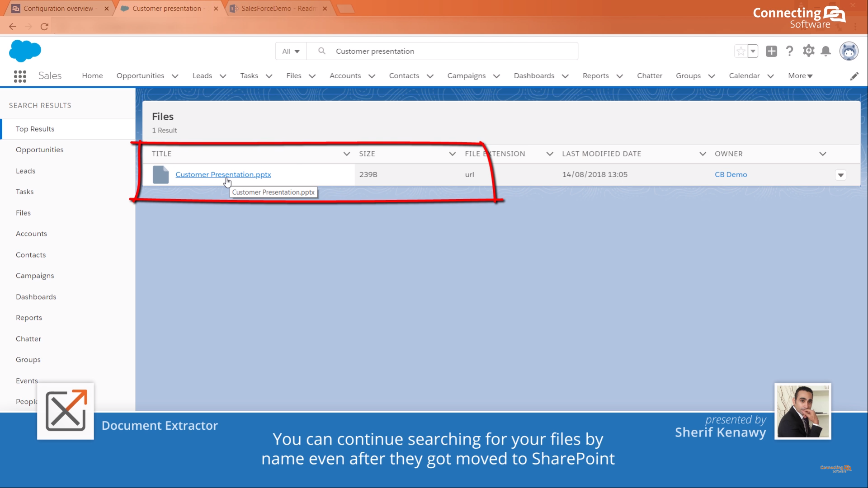This screenshot has width=868, height=488.
Task: Click the edit pencil icon near More menu
Action: [x=855, y=76]
